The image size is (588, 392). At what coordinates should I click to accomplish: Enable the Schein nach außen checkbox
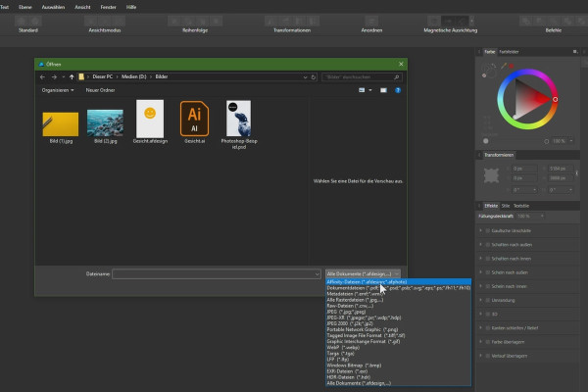tap(488, 272)
